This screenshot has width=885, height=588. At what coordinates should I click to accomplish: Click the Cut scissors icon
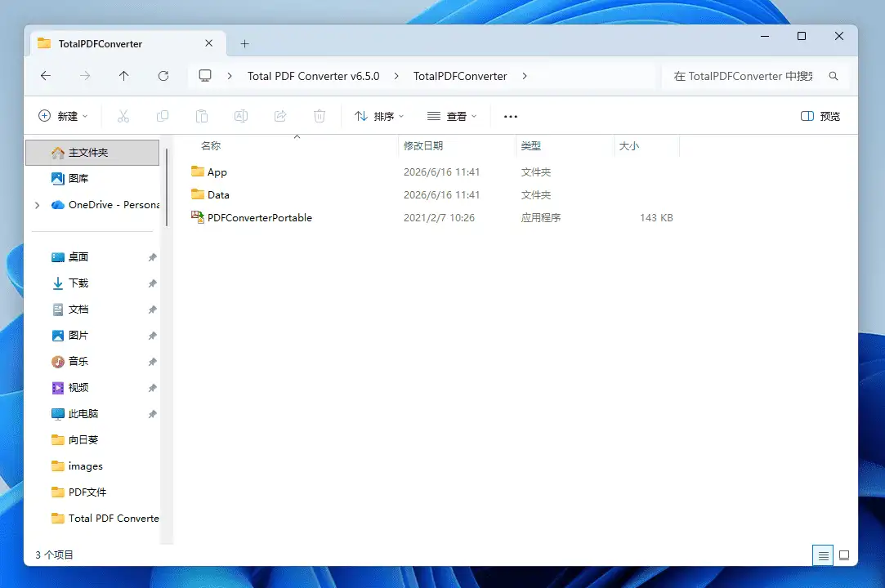click(123, 116)
